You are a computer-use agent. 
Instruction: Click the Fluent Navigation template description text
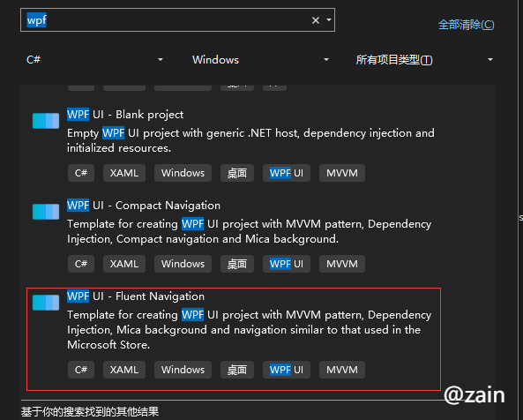pyautogui.click(x=250, y=330)
